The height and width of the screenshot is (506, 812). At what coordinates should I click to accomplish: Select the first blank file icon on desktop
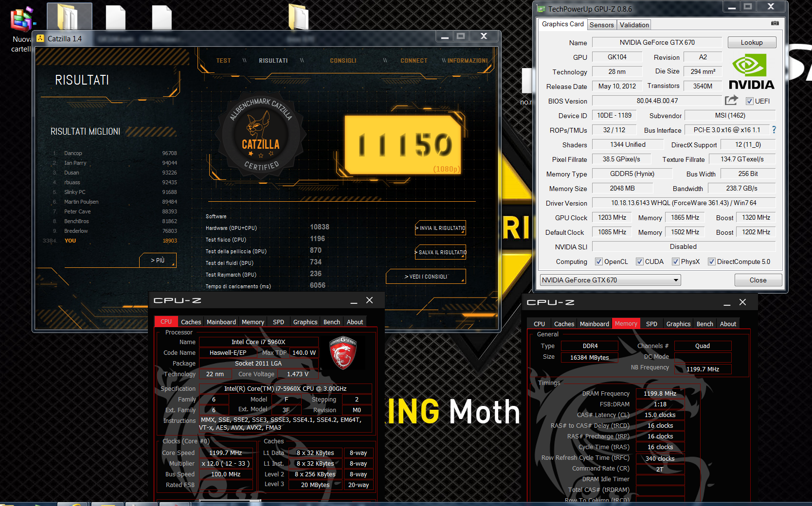click(116, 17)
